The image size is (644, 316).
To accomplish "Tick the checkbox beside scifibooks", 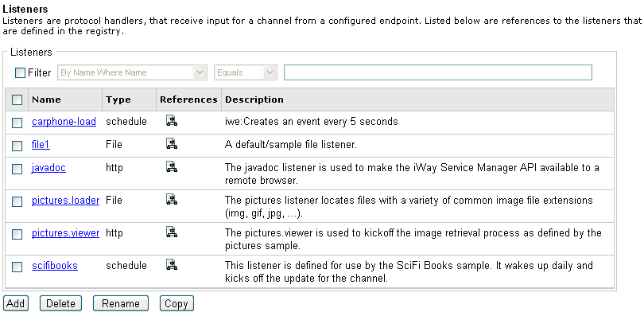I will coord(17,267).
